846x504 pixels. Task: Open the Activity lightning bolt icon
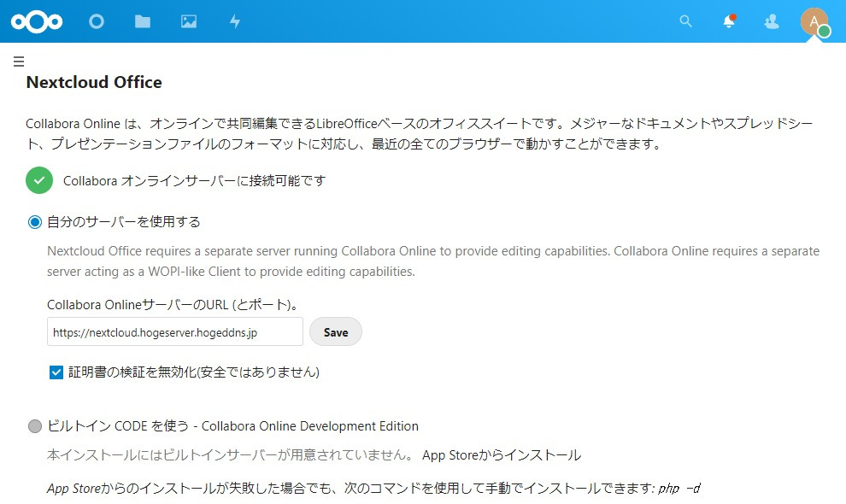tap(235, 21)
